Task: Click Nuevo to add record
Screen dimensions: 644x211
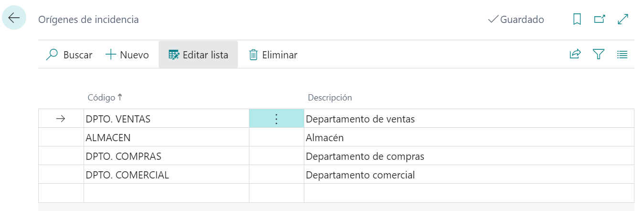Action: 127,55
